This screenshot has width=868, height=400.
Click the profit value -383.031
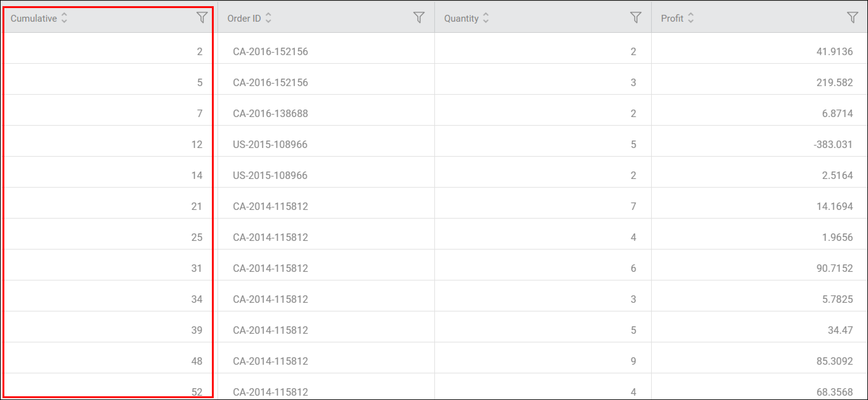(x=833, y=145)
